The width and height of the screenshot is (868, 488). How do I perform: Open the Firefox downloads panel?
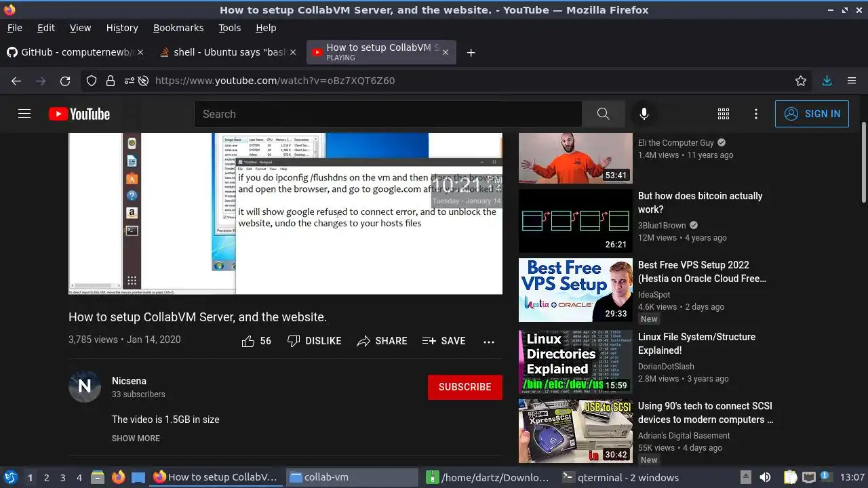coord(827,81)
